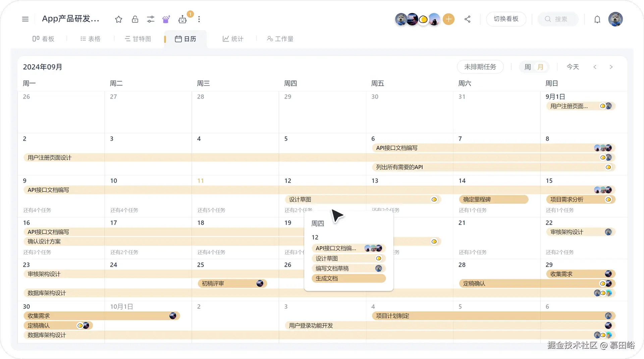Image resolution: width=644 pixels, height=359 pixels.
Task: Expand 还有4个任务 on day 10
Action: [124, 210]
